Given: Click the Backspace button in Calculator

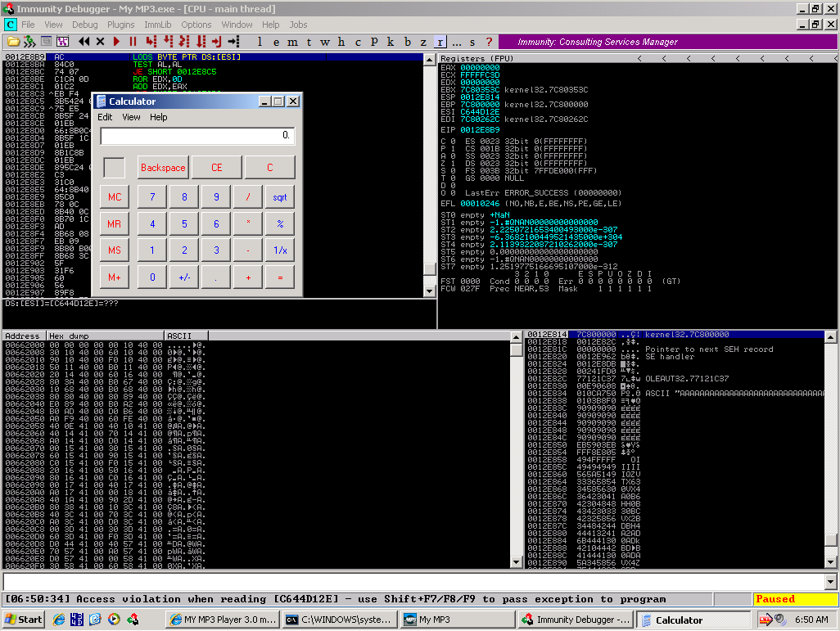Looking at the screenshot, I should pyautogui.click(x=163, y=168).
